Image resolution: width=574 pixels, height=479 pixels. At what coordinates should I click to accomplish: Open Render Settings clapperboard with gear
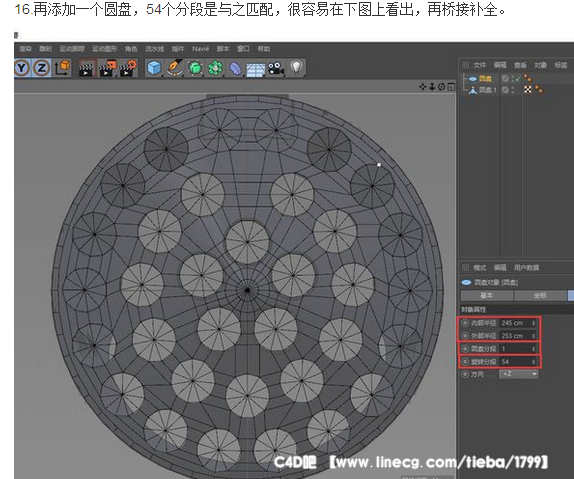(128, 68)
